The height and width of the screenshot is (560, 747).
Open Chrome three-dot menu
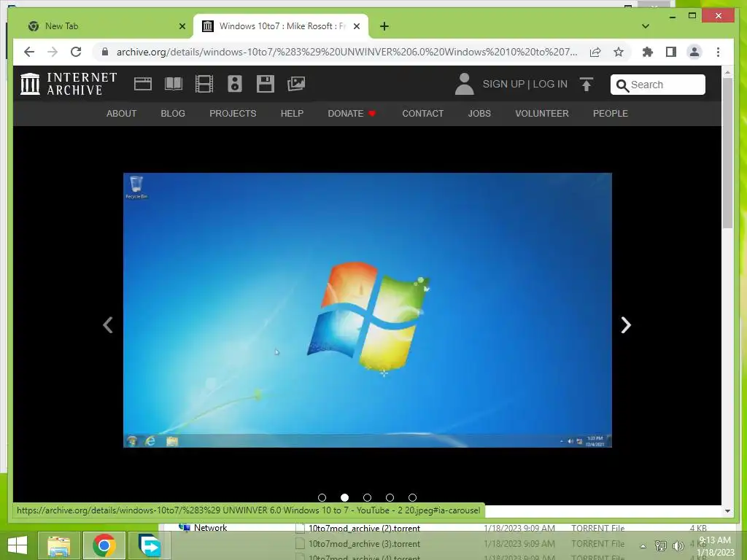[718, 52]
